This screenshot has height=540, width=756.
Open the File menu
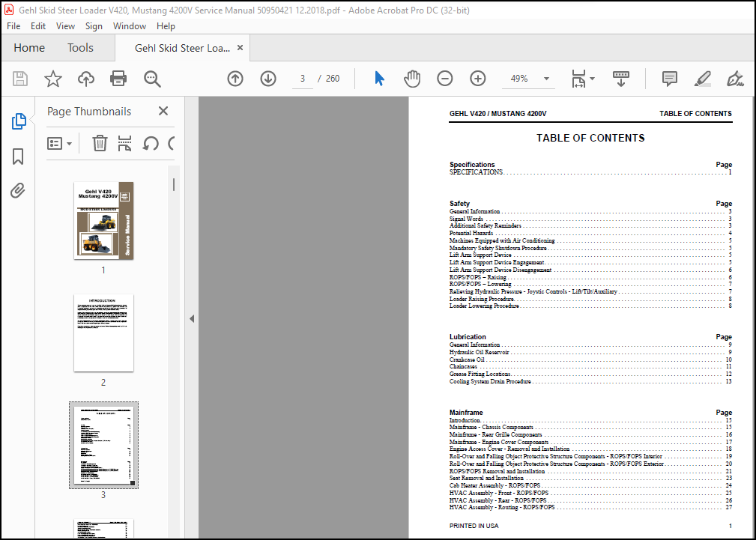point(13,26)
